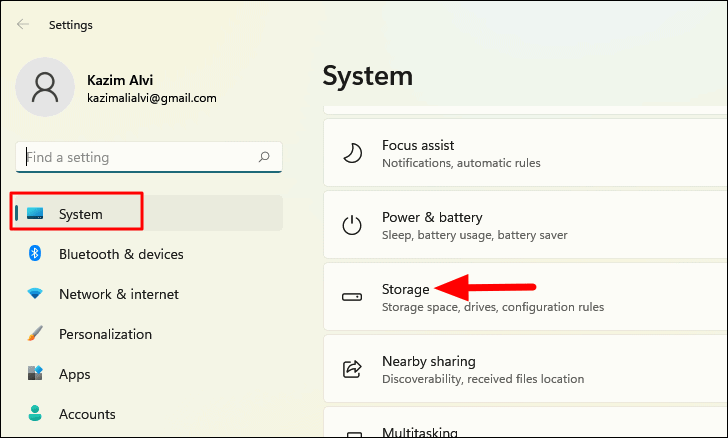Click the kazimalialvi@gmail.com email text

[152, 98]
